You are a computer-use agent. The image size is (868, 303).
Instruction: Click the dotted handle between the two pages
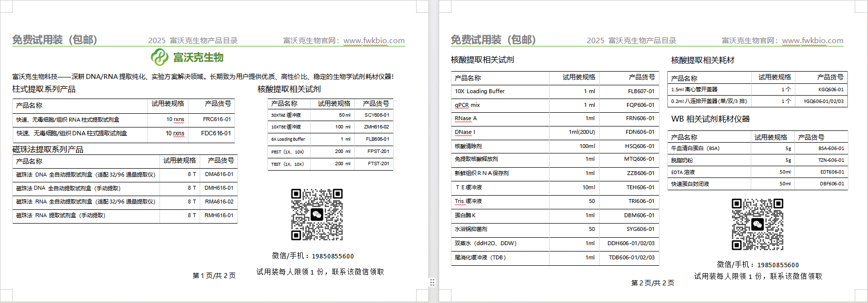[432, 282]
